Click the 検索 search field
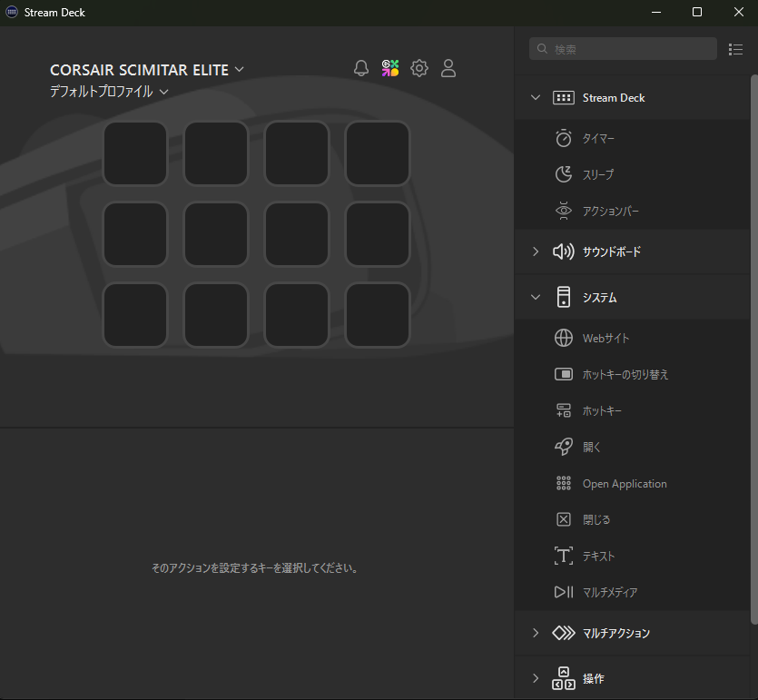758x700 pixels. tap(623, 49)
